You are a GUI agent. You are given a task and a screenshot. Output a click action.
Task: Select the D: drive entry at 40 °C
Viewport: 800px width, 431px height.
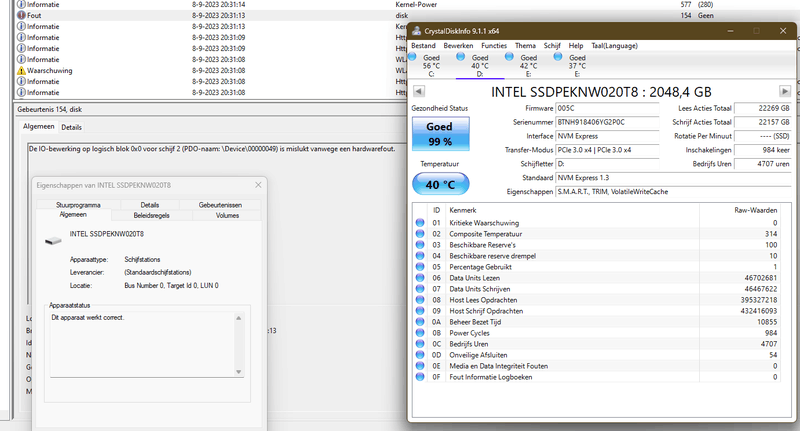pyautogui.click(x=480, y=66)
